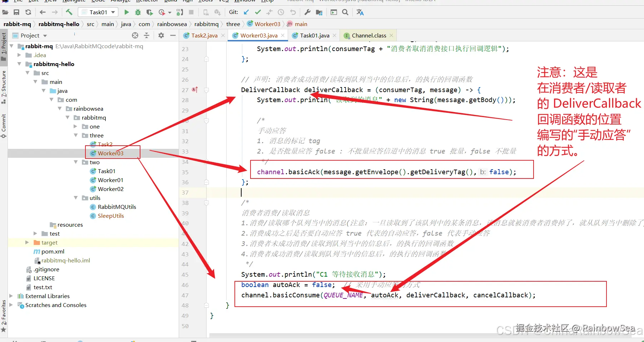Click the Save All toolbar icon
Image resolution: width=644 pixels, height=342 pixels.
[x=16, y=12]
